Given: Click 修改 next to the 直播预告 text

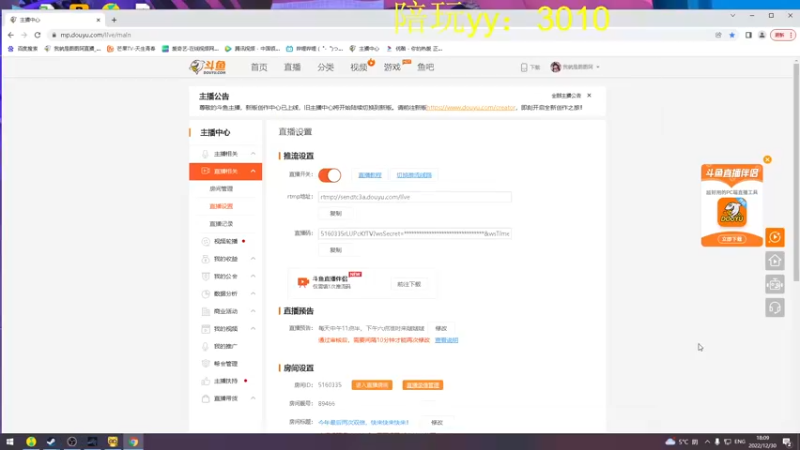Looking at the screenshot, I should point(441,329).
